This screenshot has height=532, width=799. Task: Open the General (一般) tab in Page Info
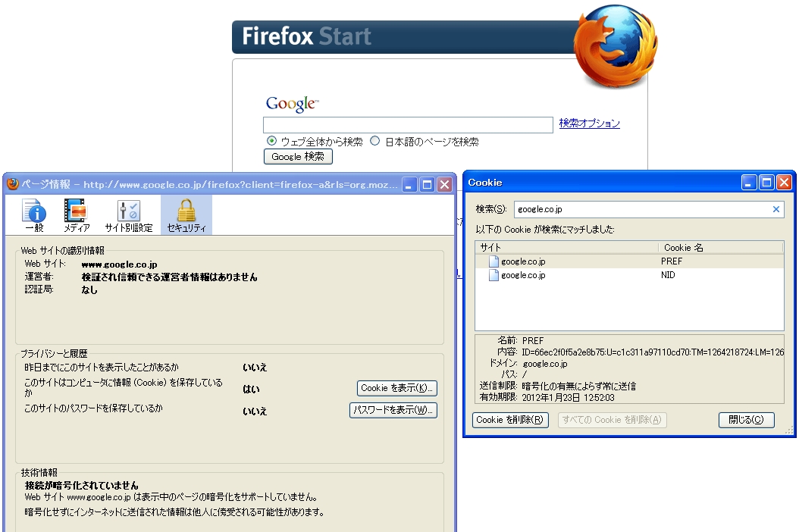point(34,215)
